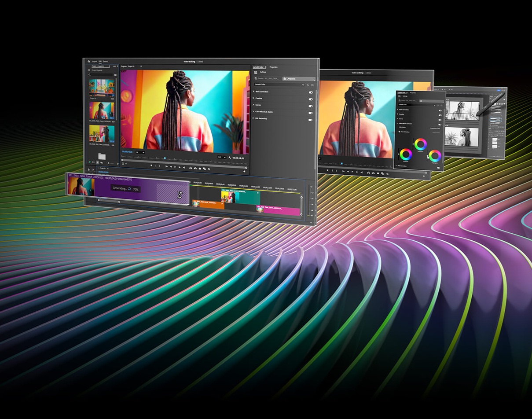Click the Go to Out point button

184,167
